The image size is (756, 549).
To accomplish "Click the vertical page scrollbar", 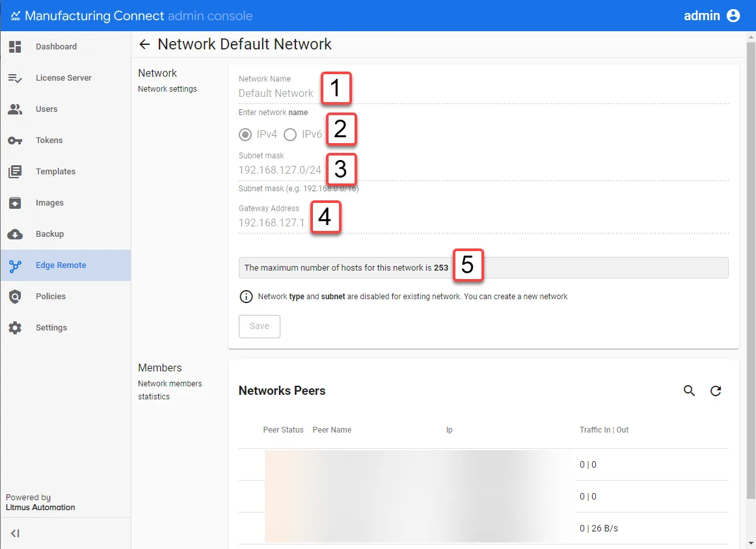I will click(x=751, y=270).
